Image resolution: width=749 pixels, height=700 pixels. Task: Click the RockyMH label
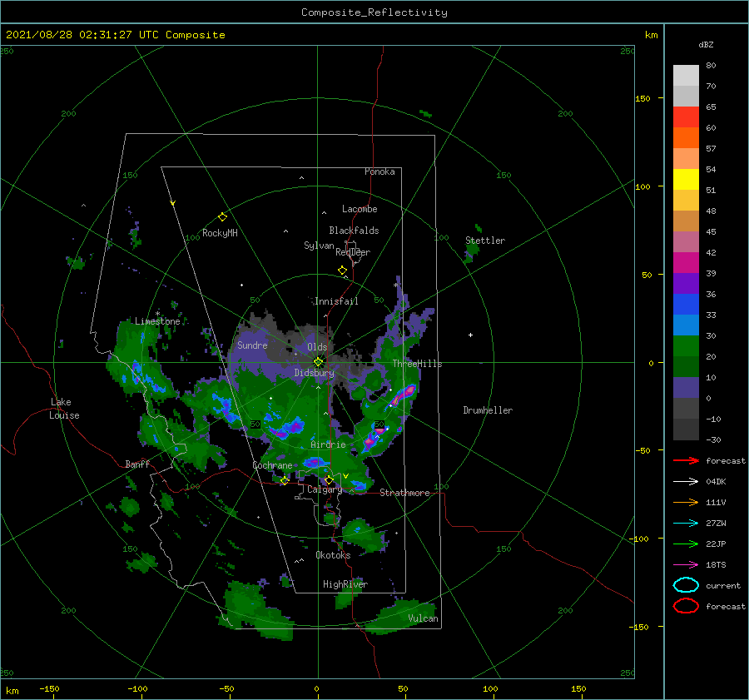coord(220,233)
